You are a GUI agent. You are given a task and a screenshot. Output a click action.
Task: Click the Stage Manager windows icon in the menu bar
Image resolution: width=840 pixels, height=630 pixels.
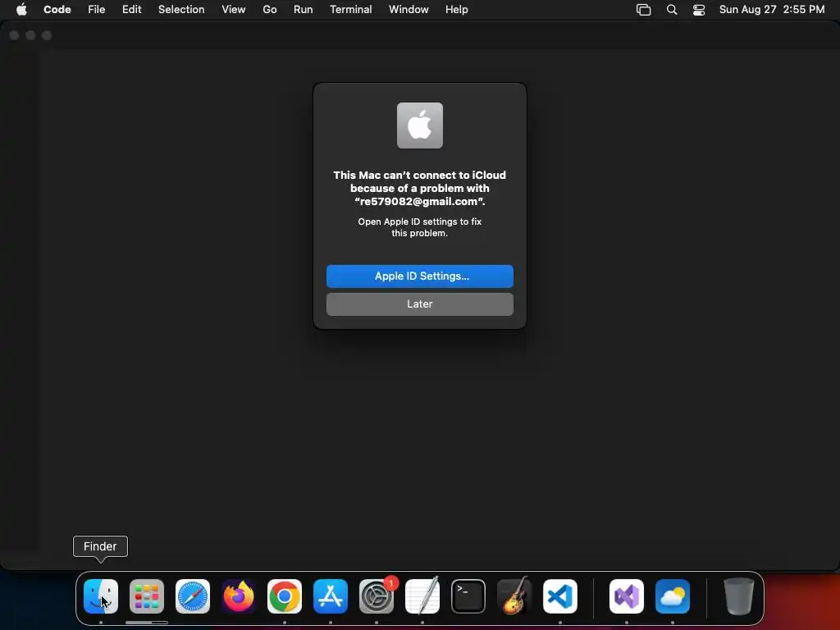[643, 10]
